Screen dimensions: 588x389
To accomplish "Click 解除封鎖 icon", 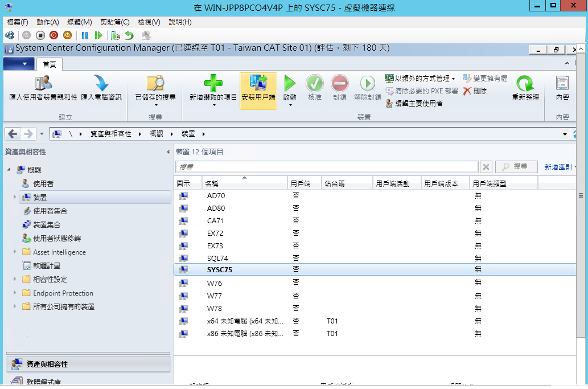I will (368, 83).
